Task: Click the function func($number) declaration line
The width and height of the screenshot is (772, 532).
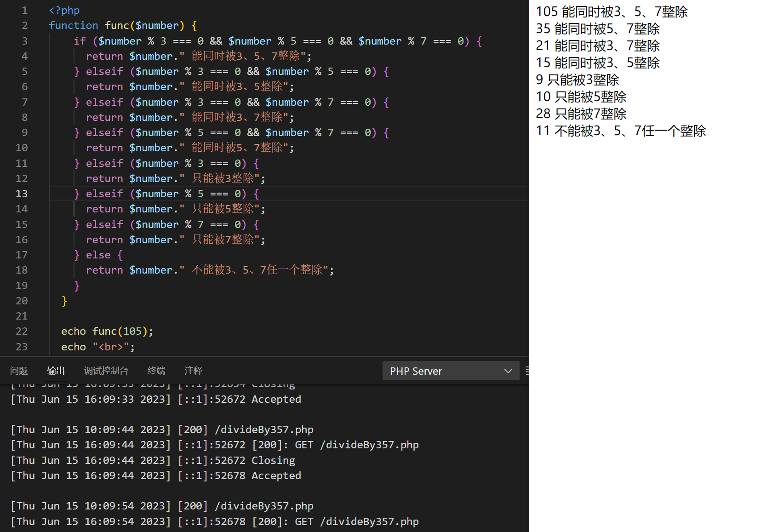Action: pos(123,25)
